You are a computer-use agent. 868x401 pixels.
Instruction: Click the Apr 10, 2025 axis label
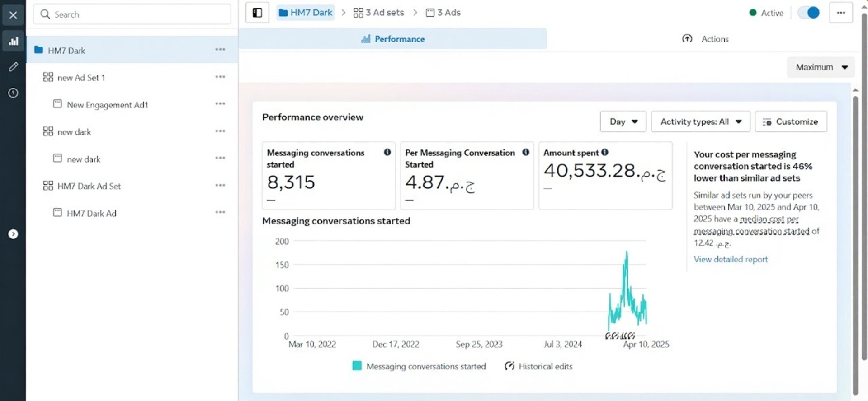coord(646,344)
